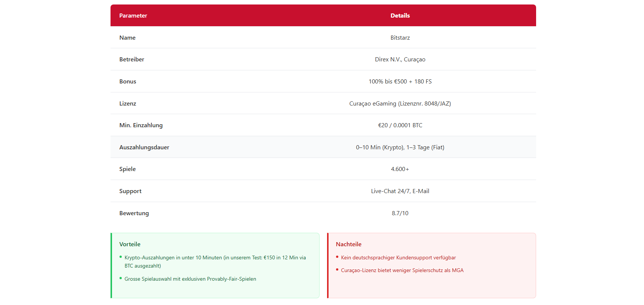Select the 4.600+ games count
This screenshot has width=644, height=305.
click(400, 169)
